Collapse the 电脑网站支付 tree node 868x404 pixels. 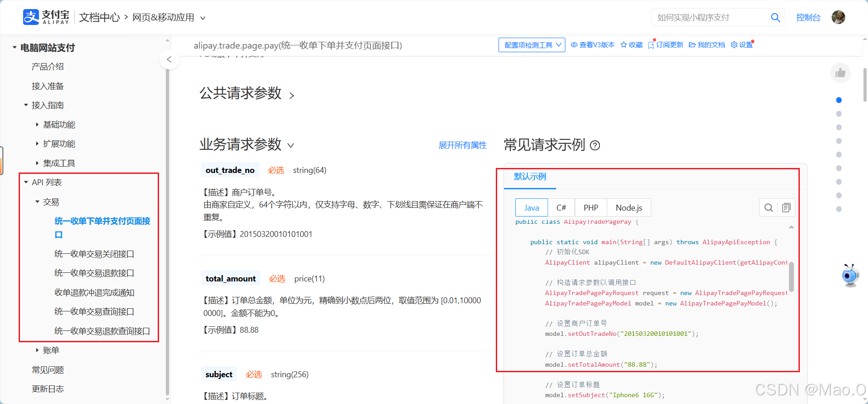click(x=15, y=48)
